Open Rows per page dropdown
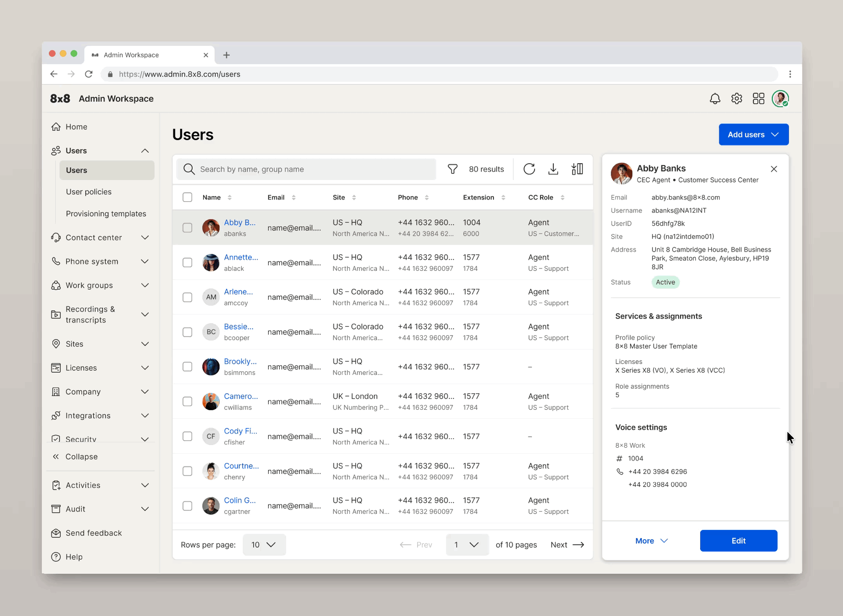843x616 pixels. (264, 545)
